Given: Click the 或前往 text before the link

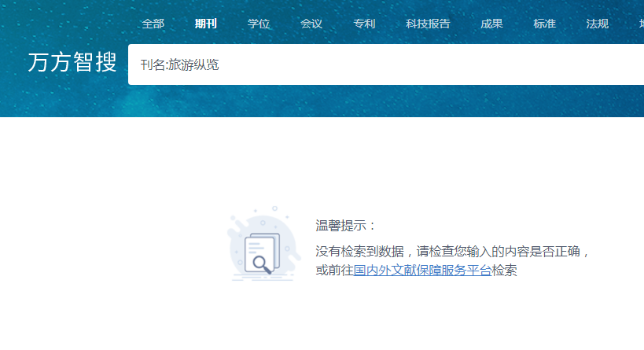Looking at the screenshot, I should (334, 271).
